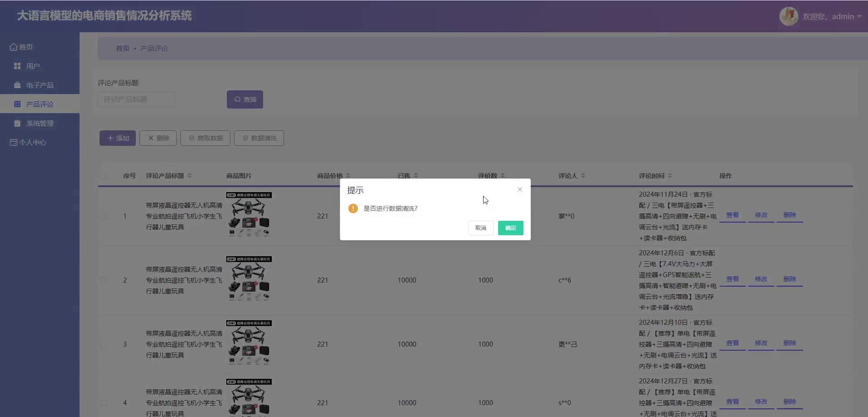The width and height of the screenshot is (868, 417).
Task: Sort by 评论人 column arrows
Action: tap(583, 176)
